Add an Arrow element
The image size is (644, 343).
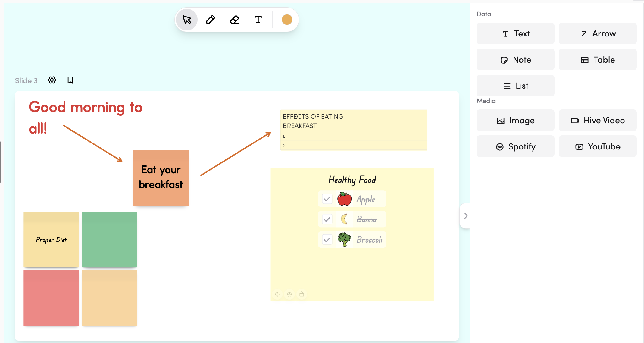pyautogui.click(x=598, y=34)
